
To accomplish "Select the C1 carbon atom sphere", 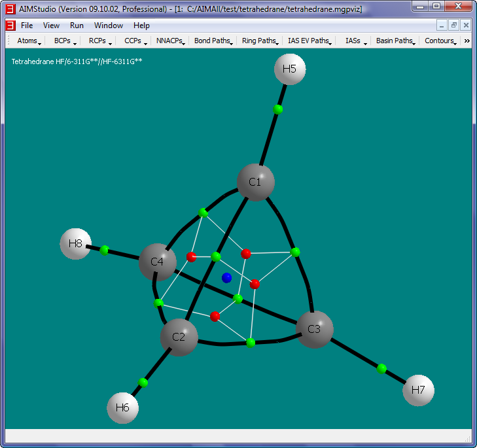I will [x=255, y=182].
